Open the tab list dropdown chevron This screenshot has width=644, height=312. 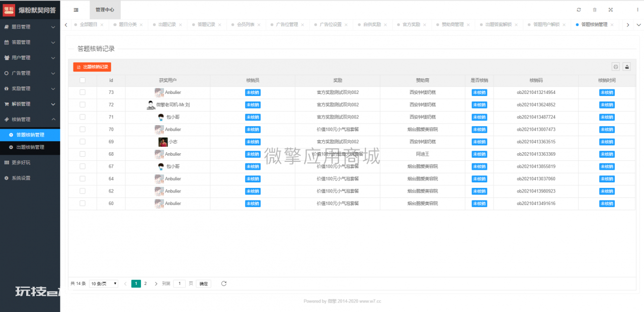click(x=638, y=25)
